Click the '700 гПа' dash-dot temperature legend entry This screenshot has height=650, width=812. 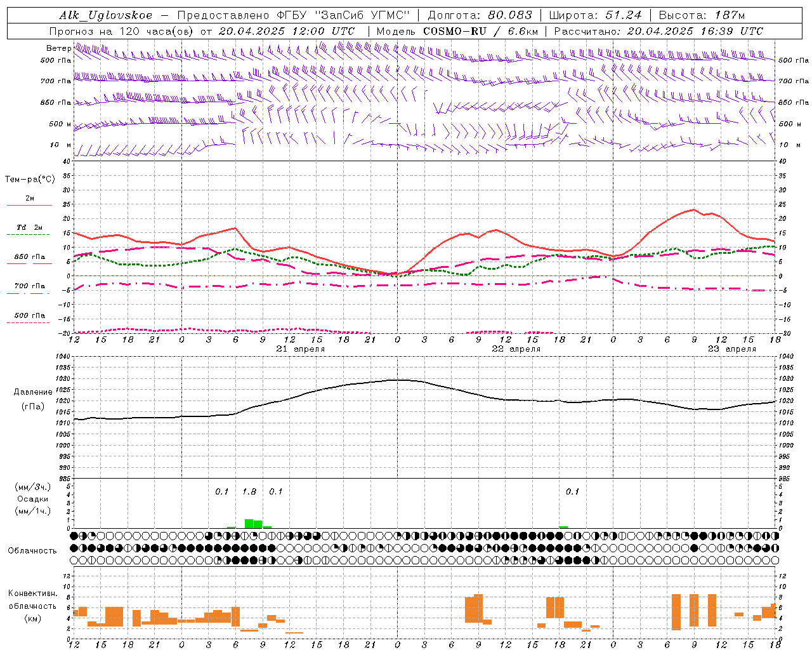click(29, 286)
